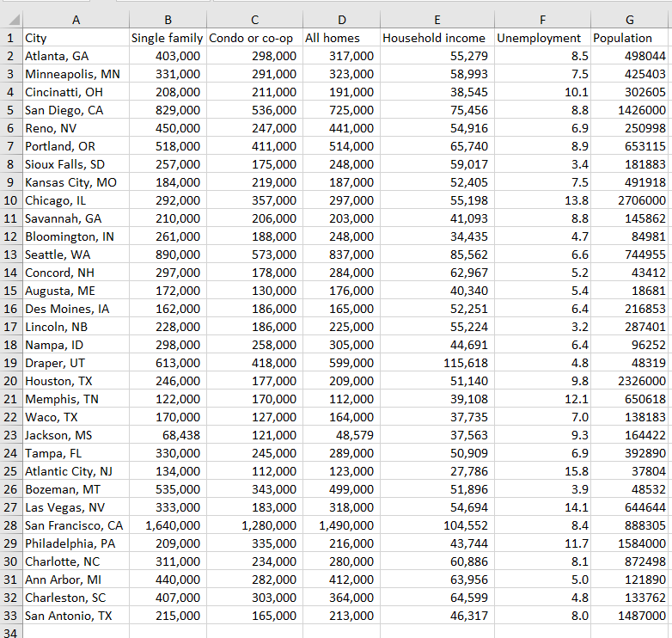
Task: Select the 'Cincinatti, OH' cell
Action: click(76, 92)
